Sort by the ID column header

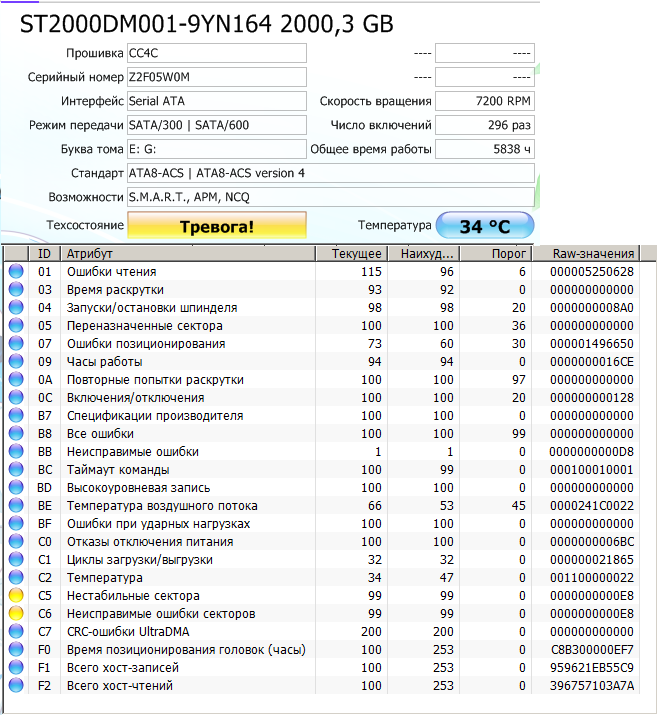point(45,254)
